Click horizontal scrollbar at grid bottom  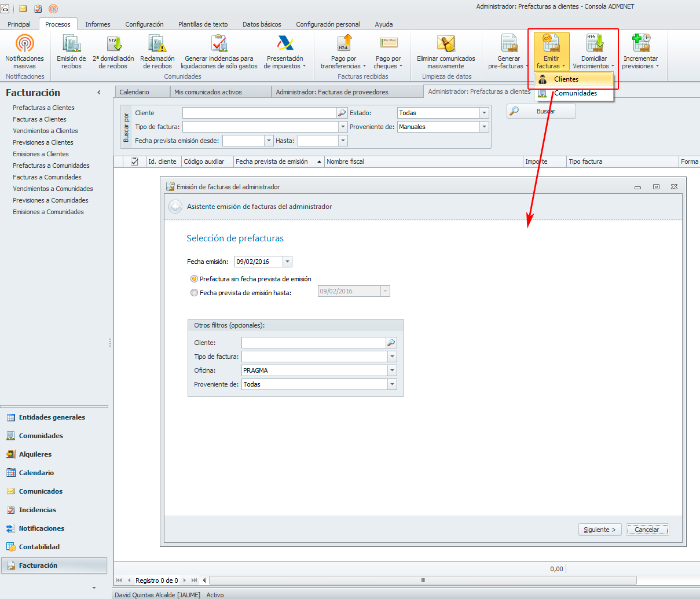(423, 580)
